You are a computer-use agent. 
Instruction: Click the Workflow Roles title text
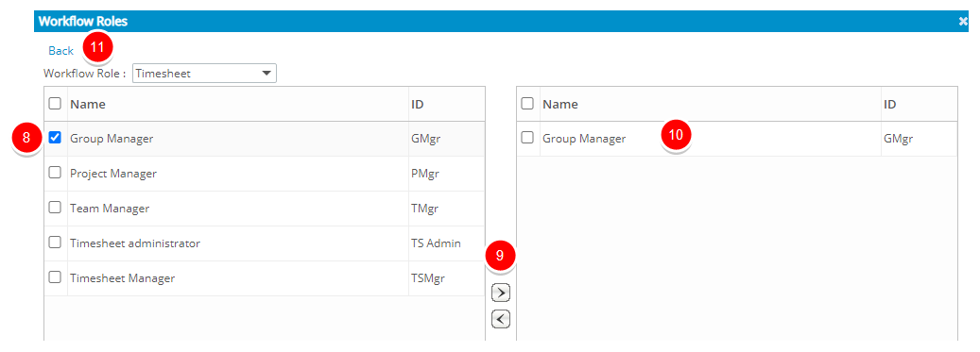pos(82,21)
